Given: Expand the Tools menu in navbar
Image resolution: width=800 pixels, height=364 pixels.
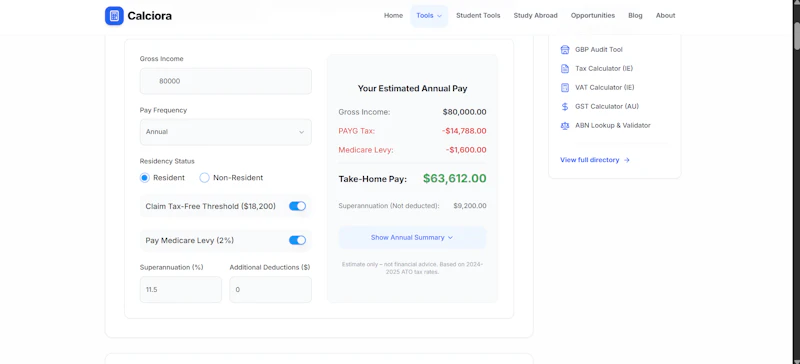Looking at the screenshot, I should click(x=429, y=16).
